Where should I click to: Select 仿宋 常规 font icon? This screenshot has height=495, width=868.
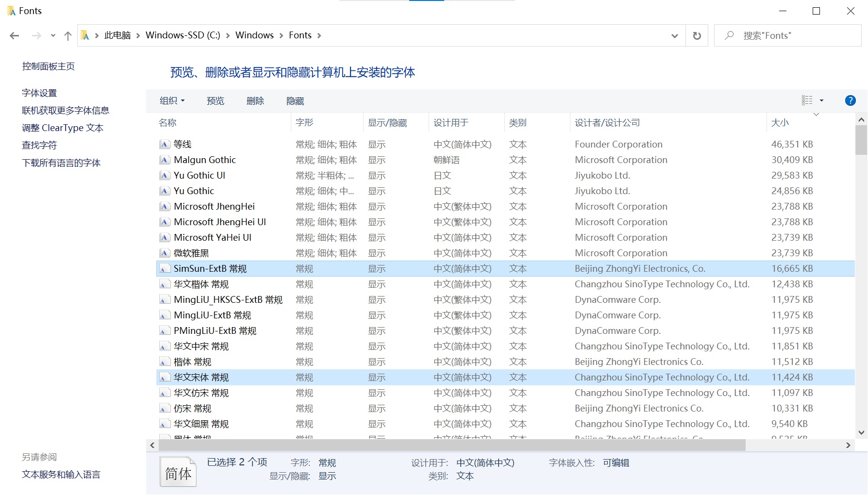[x=165, y=409]
